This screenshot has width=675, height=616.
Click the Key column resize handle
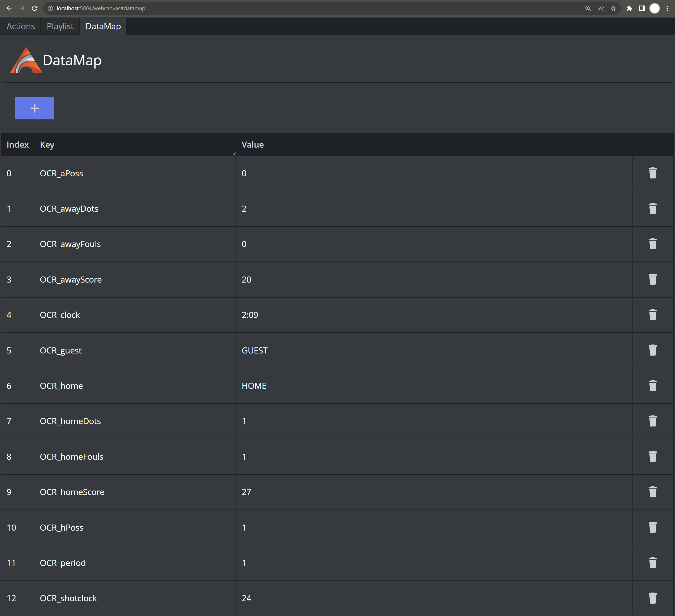pyautogui.click(x=234, y=154)
